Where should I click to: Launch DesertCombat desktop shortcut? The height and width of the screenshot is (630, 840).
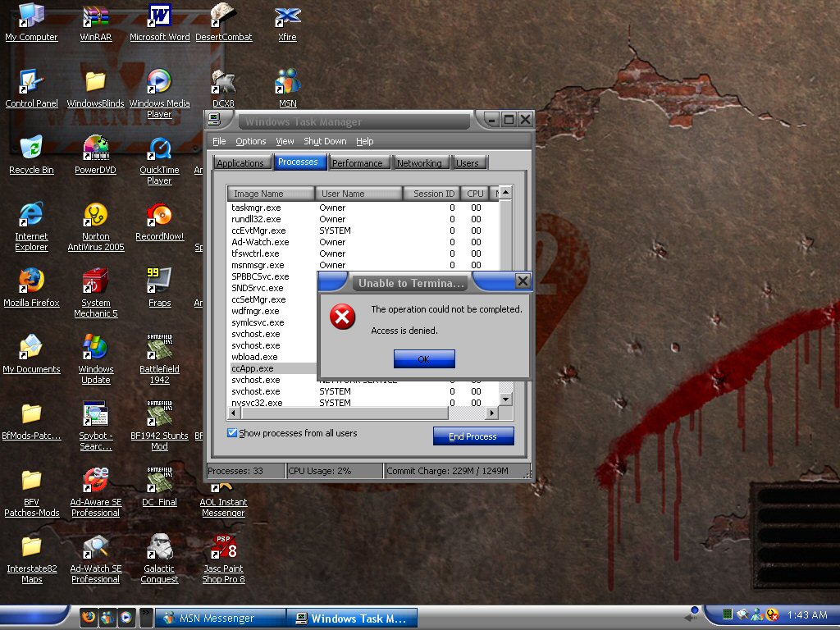tap(223, 21)
